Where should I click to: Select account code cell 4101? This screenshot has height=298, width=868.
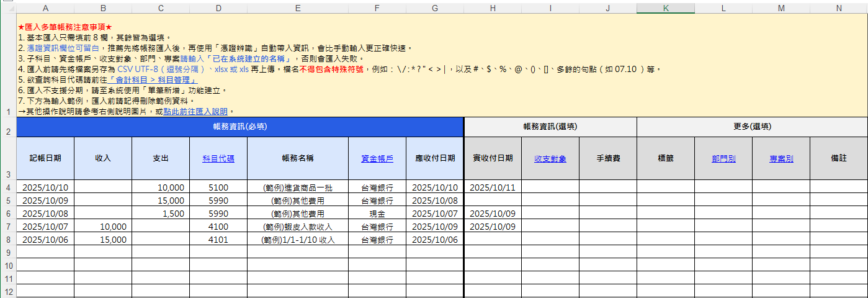(x=218, y=240)
